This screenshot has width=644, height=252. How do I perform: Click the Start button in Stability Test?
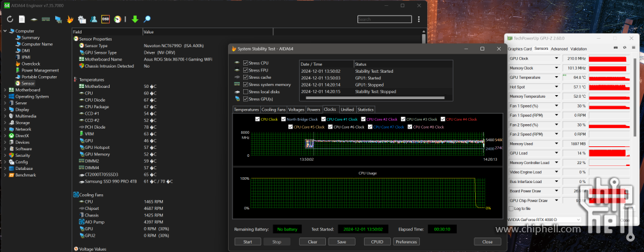(248, 241)
